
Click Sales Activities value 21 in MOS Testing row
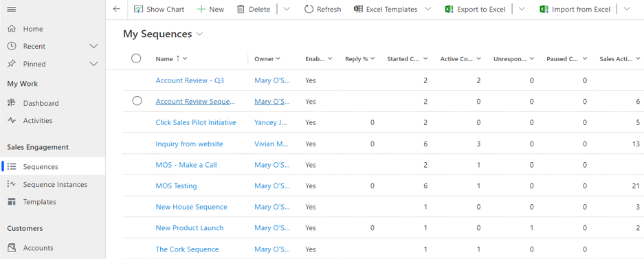[636, 185]
